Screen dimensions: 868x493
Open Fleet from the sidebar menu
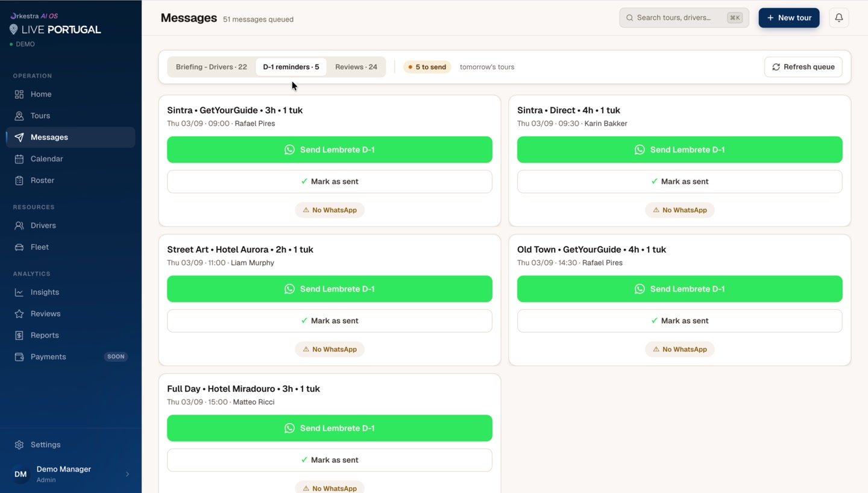click(x=71, y=247)
